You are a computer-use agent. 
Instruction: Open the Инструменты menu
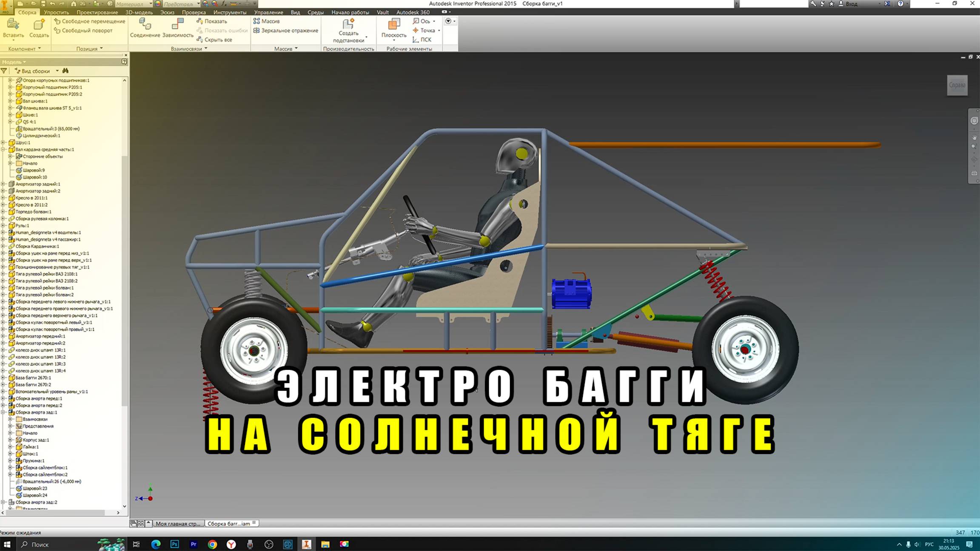230,12
